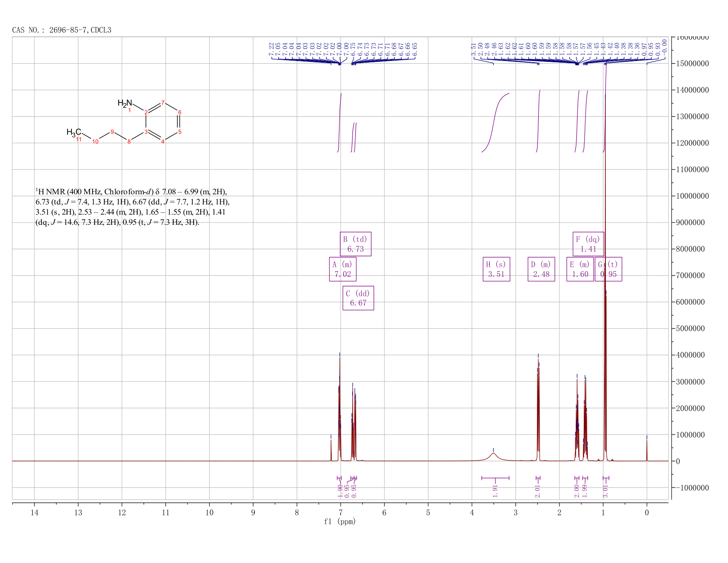
Task: Click the x-axis tick label 7
Action: 341,512
